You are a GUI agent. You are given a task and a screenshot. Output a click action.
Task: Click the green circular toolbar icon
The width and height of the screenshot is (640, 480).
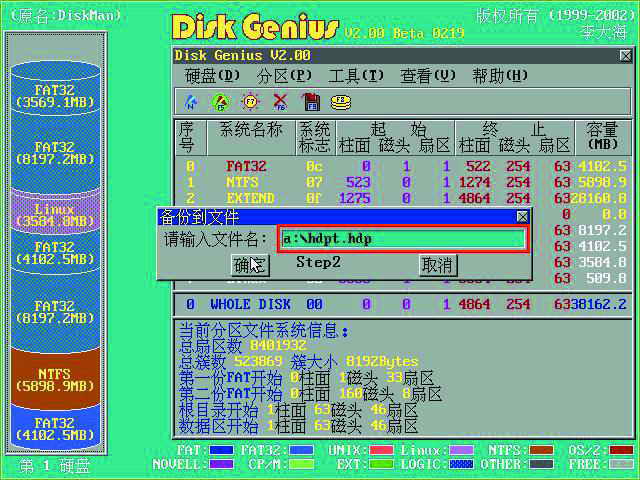pyautogui.click(x=220, y=101)
